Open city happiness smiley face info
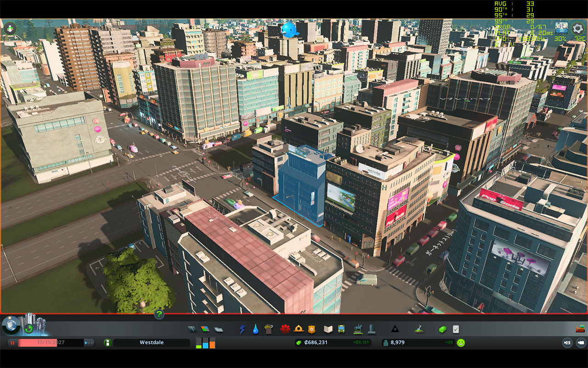 click(461, 343)
